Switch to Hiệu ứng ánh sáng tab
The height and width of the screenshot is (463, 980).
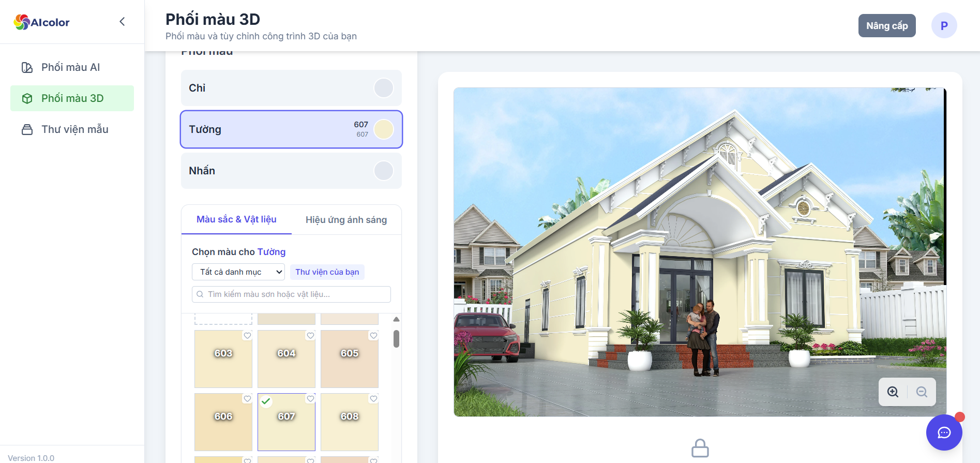click(346, 220)
